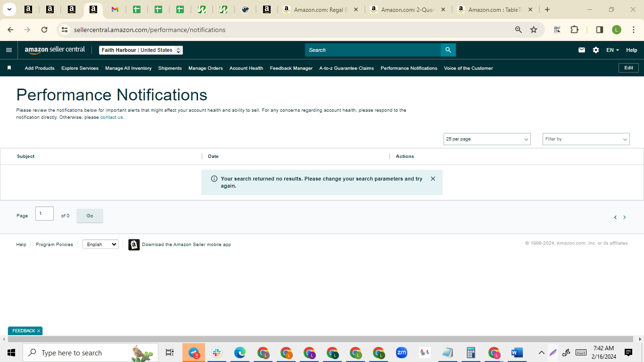Open the QR code extension icon
Image resolution: width=644 pixels, height=362 pixels.
(557, 30)
